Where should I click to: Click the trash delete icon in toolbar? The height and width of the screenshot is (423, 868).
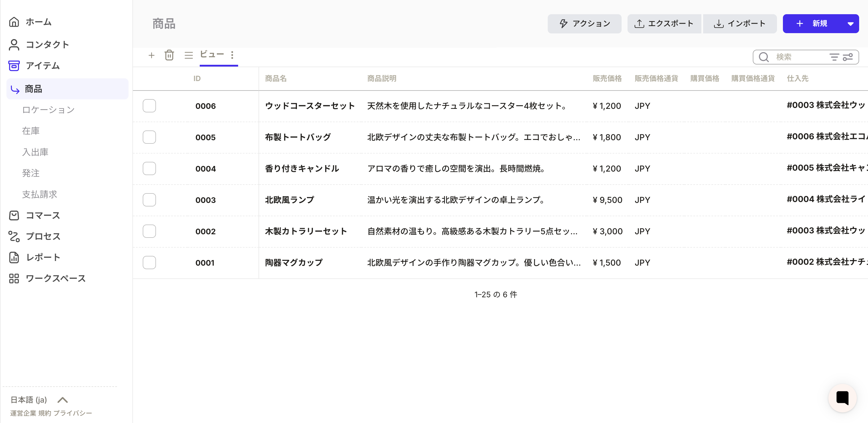tap(169, 55)
